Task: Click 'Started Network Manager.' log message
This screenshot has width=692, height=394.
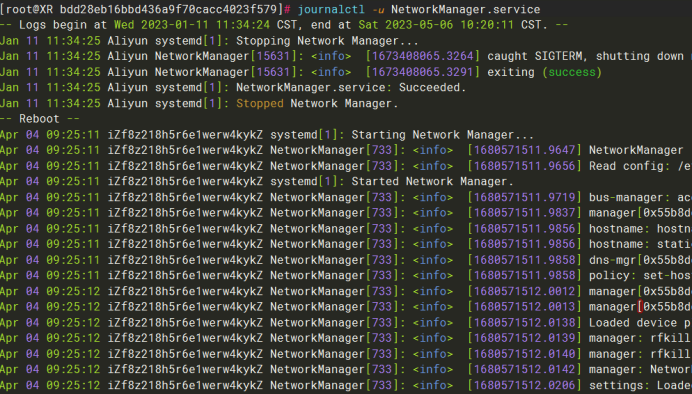Action: click(432, 181)
